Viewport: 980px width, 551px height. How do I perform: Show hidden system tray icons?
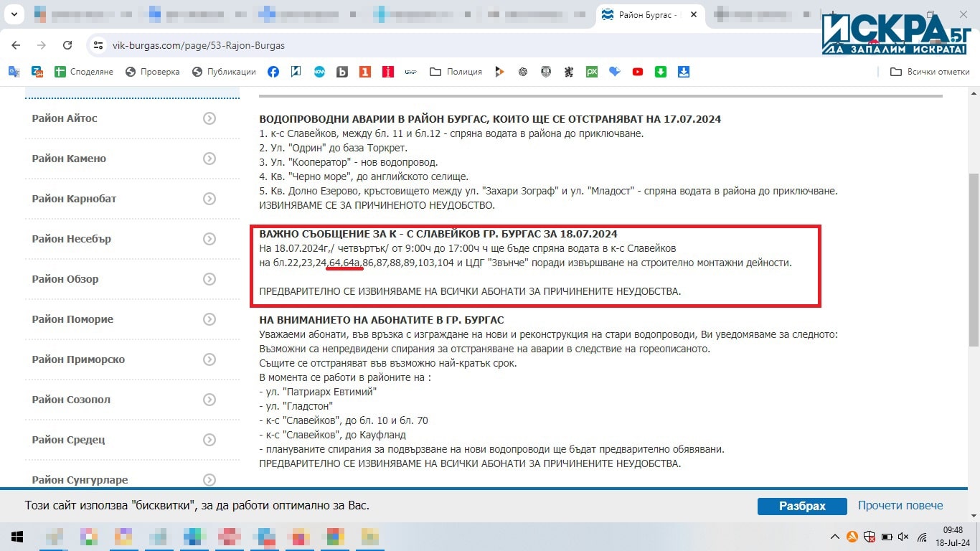click(x=835, y=537)
